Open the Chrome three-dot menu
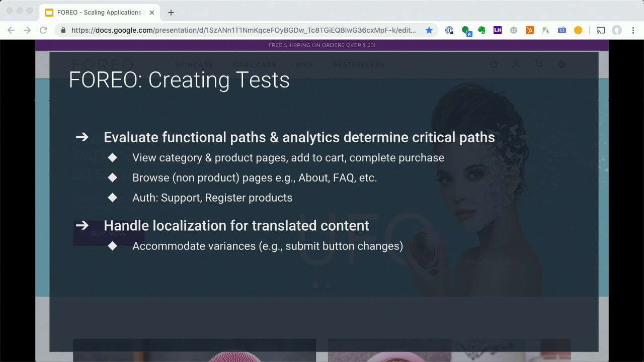Viewport: 644px width, 362px height. pyautogui.click(x=633, y=30)
